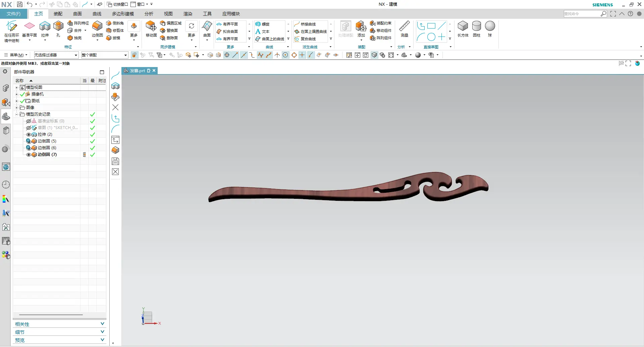644x347 pixels.
Task: Open the assembly navigator sidebar tab
Action: click(x=6, y=88)
